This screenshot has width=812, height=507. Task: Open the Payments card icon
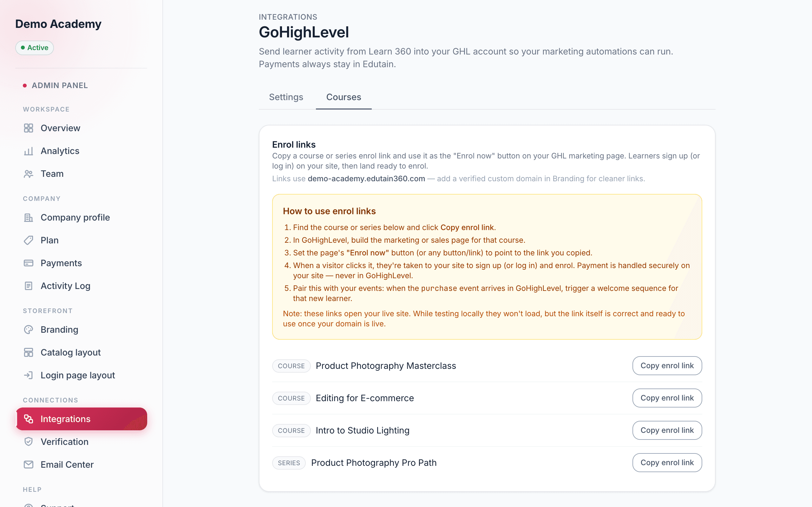click(29, 263)
